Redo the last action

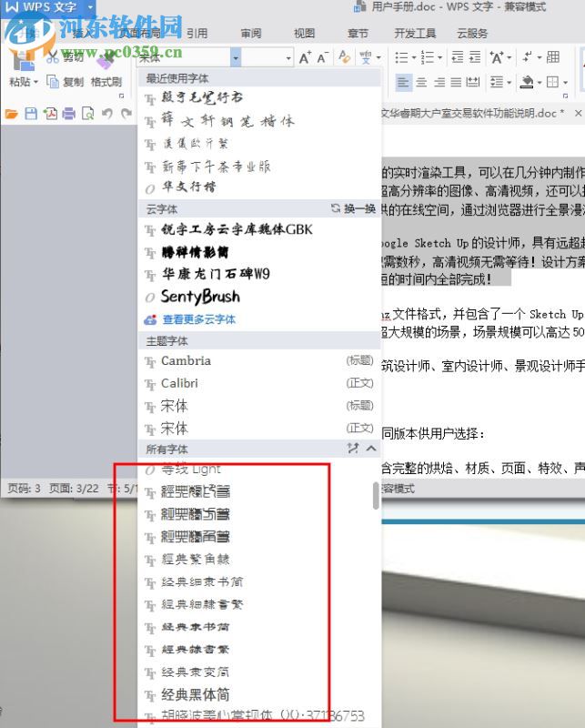[126, 113]
